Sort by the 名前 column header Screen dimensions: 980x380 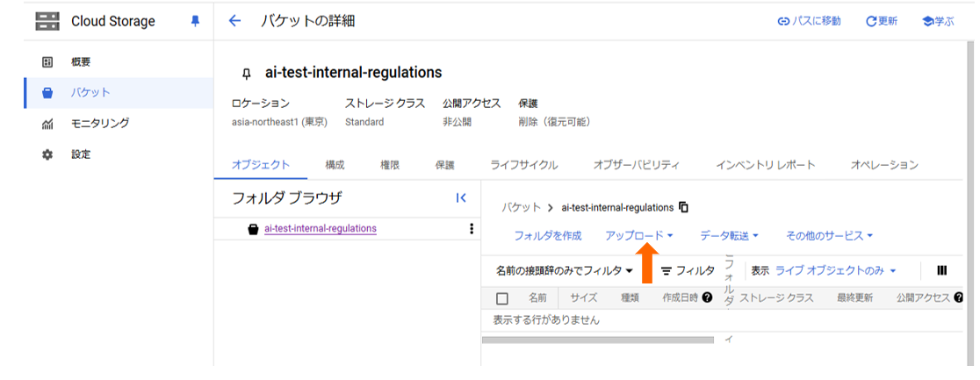537,298
